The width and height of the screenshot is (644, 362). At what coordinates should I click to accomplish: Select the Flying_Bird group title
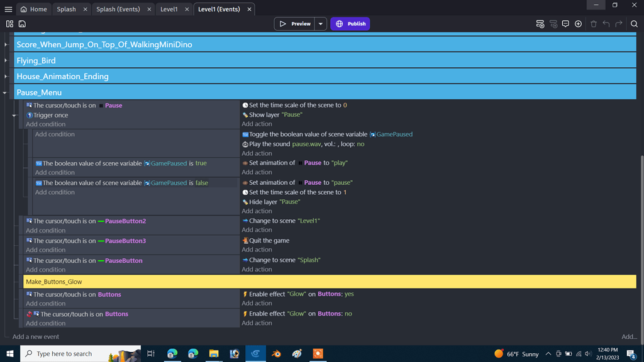click(x=36, y=60)
